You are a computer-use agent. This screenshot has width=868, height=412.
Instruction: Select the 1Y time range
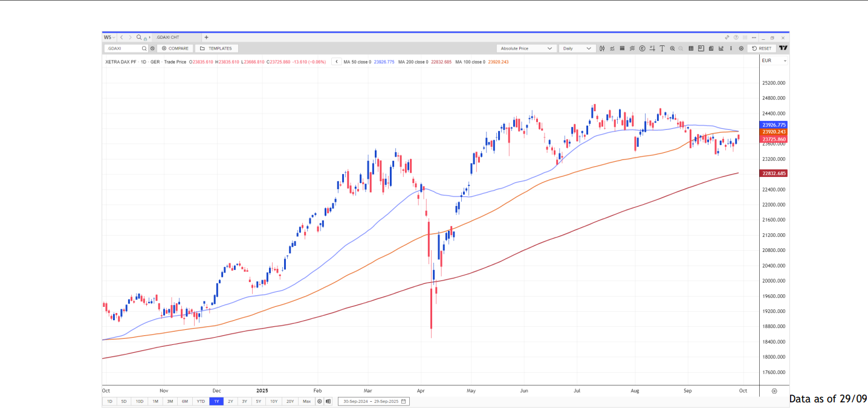tap(216, 401)
